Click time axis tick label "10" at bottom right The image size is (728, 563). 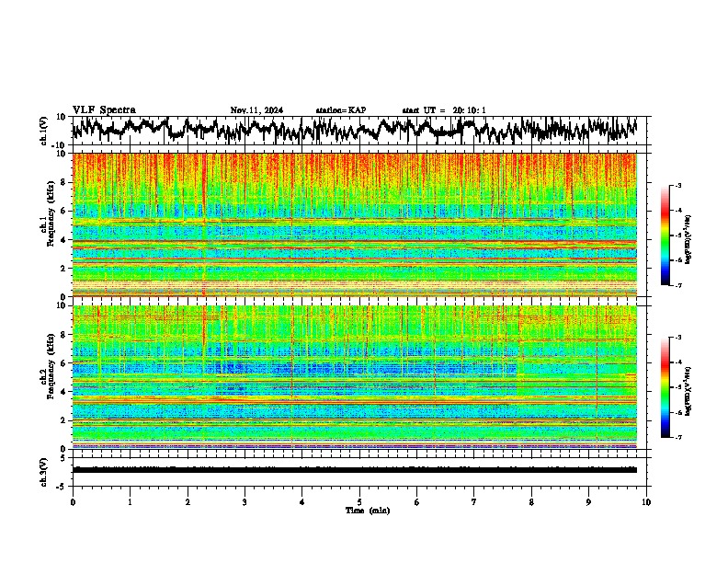click(x=646, y=502)
